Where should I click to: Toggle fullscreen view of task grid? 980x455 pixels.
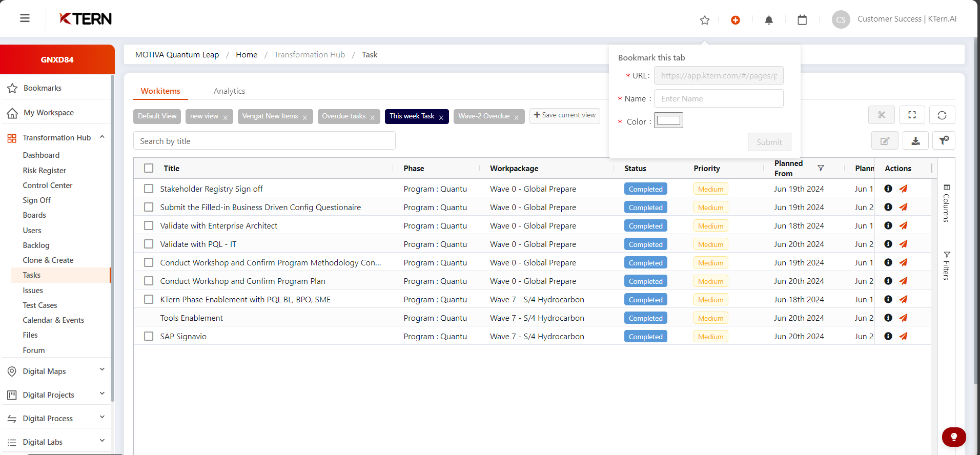(912, 115)
